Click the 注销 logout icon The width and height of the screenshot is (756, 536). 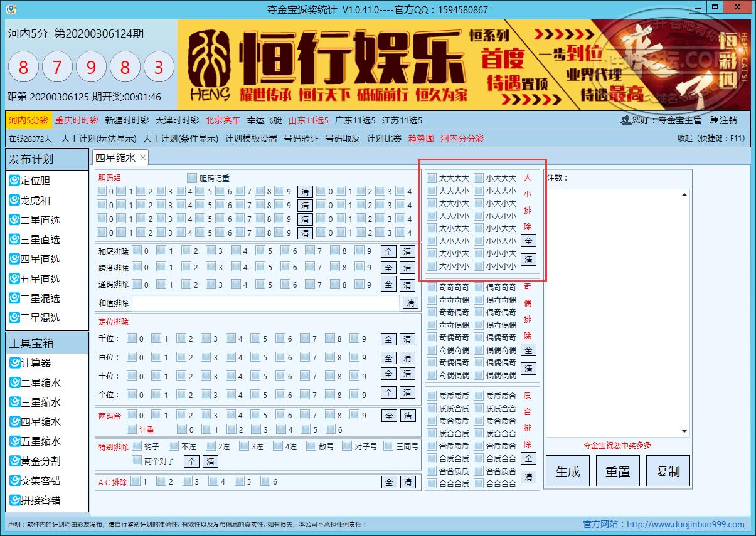tap(713, 120)
